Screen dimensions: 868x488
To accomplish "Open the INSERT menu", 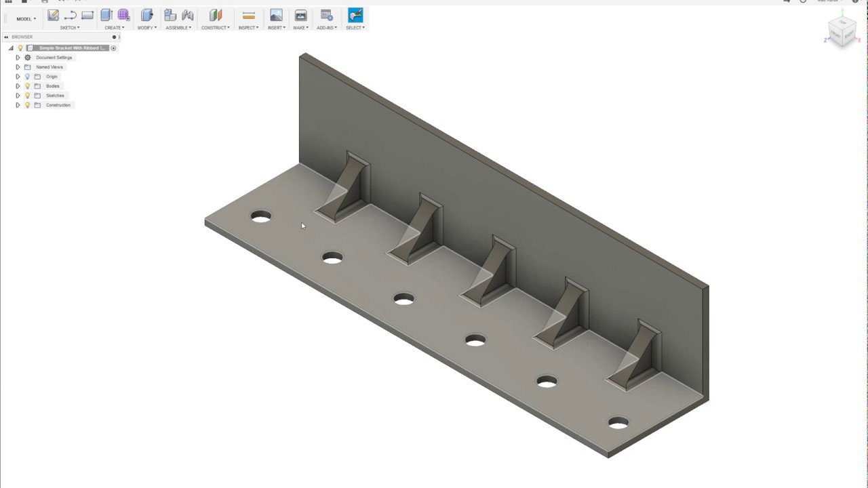I will (x=276, y=28).
